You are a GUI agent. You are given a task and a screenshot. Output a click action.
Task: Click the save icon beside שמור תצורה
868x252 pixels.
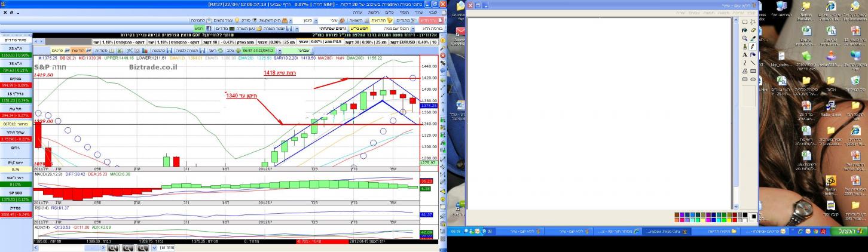pyautogui.click(x=289, y=29)
